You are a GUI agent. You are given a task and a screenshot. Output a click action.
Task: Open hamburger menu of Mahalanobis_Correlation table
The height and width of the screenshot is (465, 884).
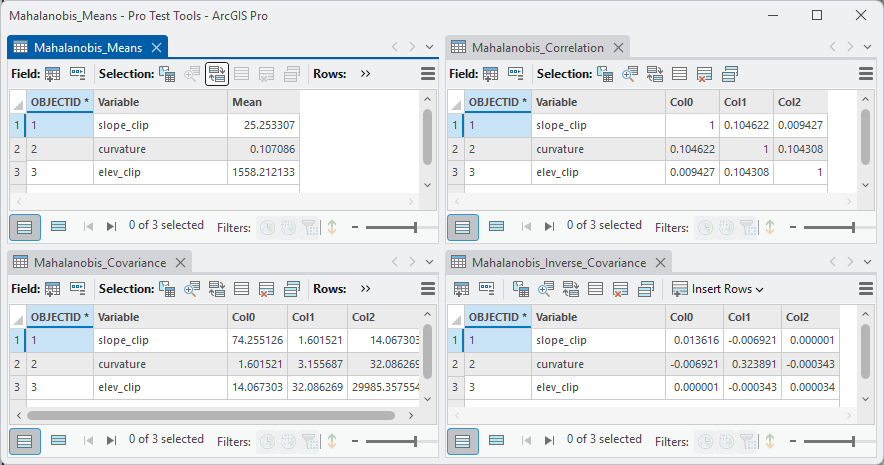point(866,74)
